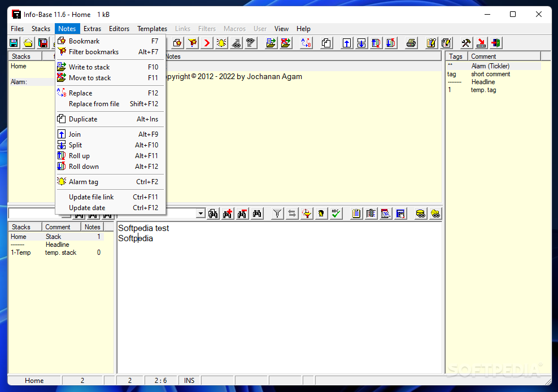Viewport: 558px width, 392px height.
Task: Select the 'temp. tag' row
Action: point(494,90)
